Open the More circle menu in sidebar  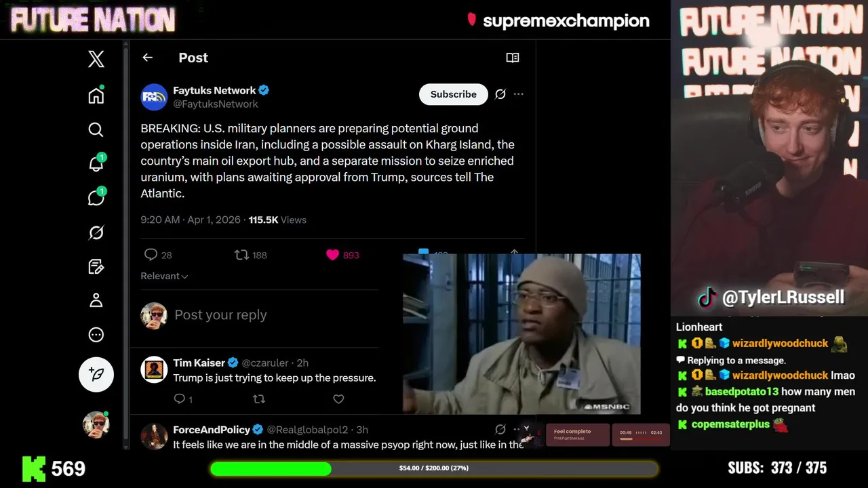point(96,334)
